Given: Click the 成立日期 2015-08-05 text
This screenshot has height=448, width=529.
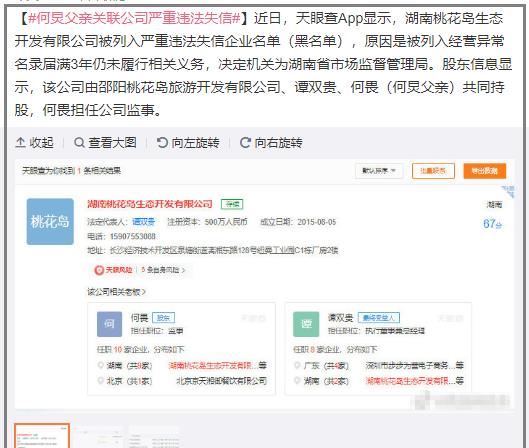Looking at the screenshot, I should (x=298, y=222).
